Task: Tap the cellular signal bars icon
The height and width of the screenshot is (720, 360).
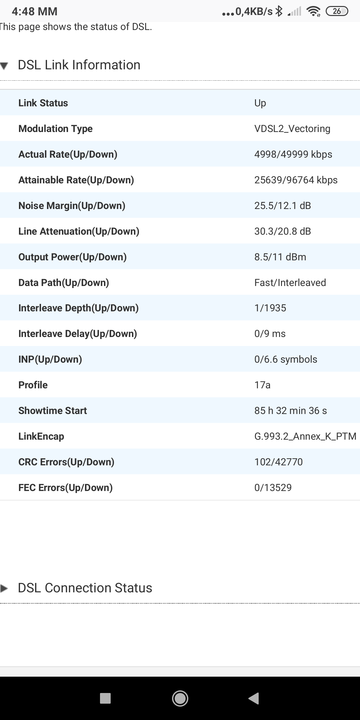Action: [295, 11]
